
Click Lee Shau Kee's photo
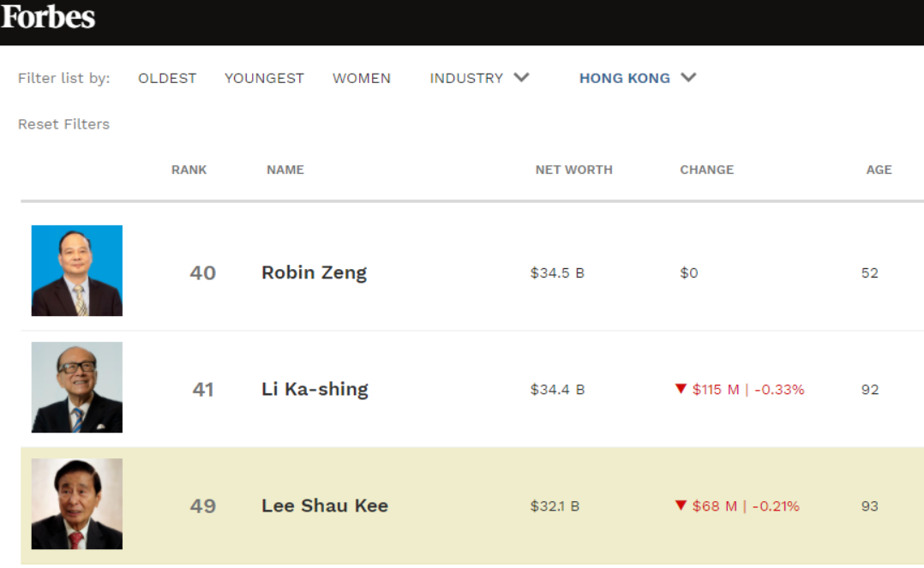tap(77, 504)
